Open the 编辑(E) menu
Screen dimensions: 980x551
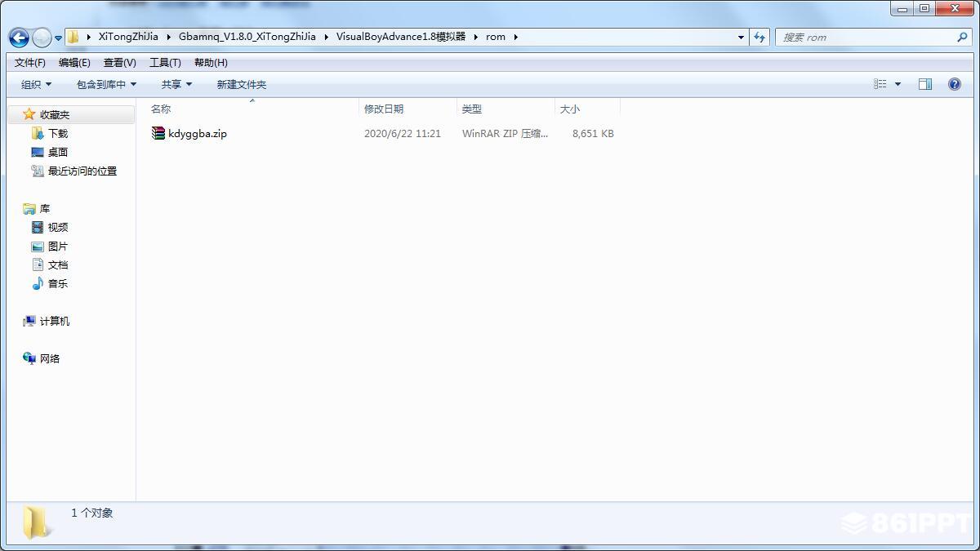point(74,63)
